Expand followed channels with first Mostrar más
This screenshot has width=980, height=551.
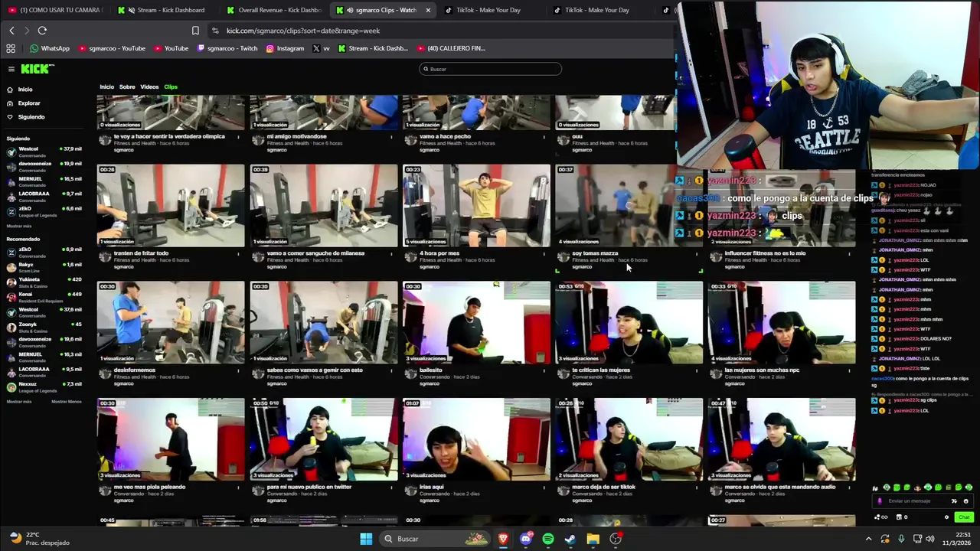(19, 227)
